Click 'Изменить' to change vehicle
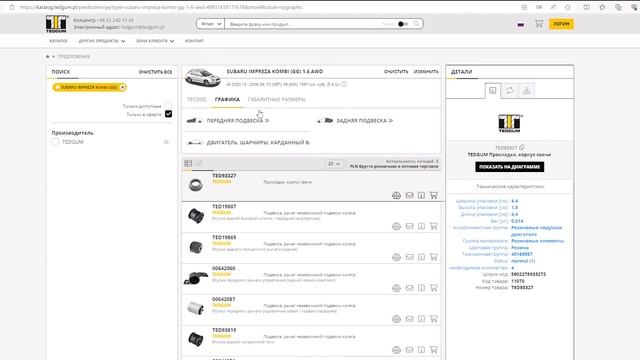The image size is (640, 360). tap(426, 71)
